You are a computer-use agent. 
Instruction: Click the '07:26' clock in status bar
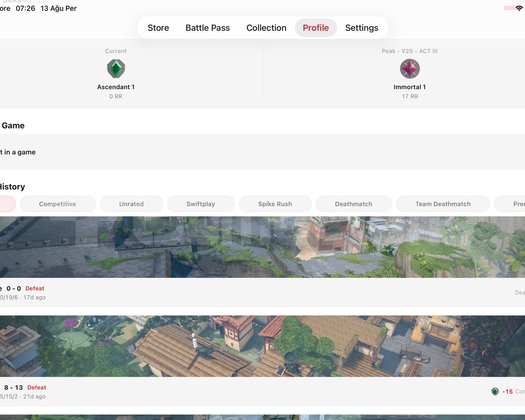pos(25,8)
